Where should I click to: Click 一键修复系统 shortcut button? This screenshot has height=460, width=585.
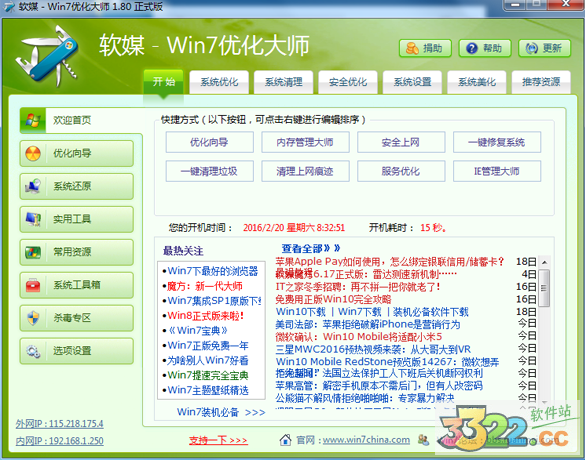497,142
